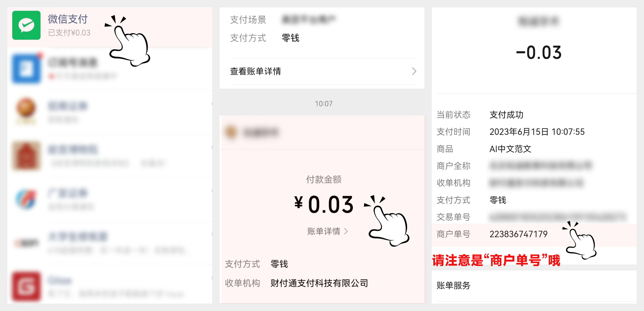Screen dimensions: 644x311
Task: Click the ¥0.03 payment amount
Action: [324, 204]
